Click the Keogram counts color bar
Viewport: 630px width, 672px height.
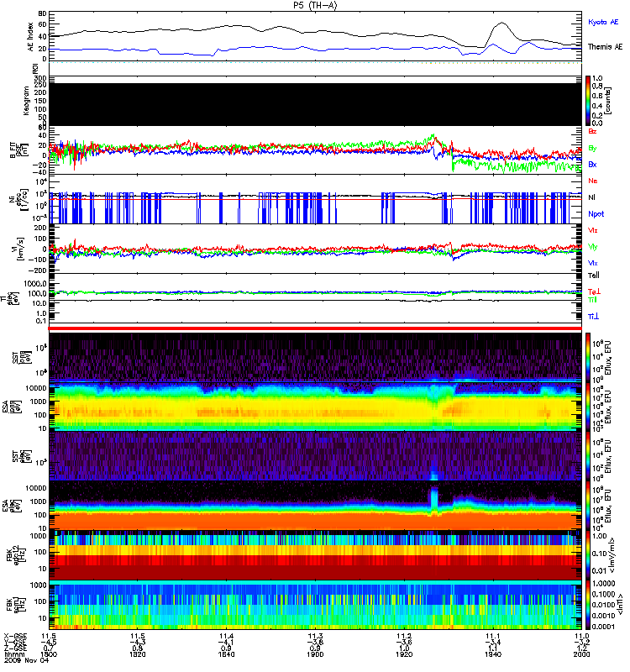point(588,101)
